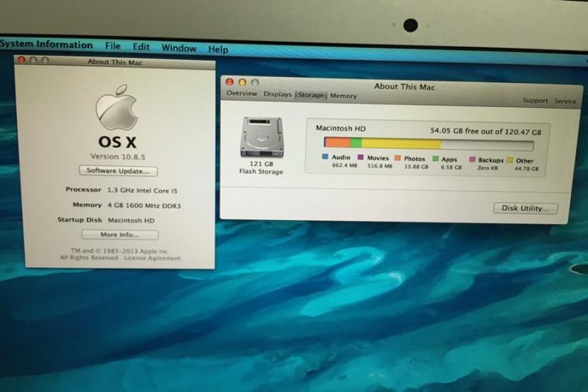Click the 'Version 10.8.5' text
588x392 pixels.
118,156
